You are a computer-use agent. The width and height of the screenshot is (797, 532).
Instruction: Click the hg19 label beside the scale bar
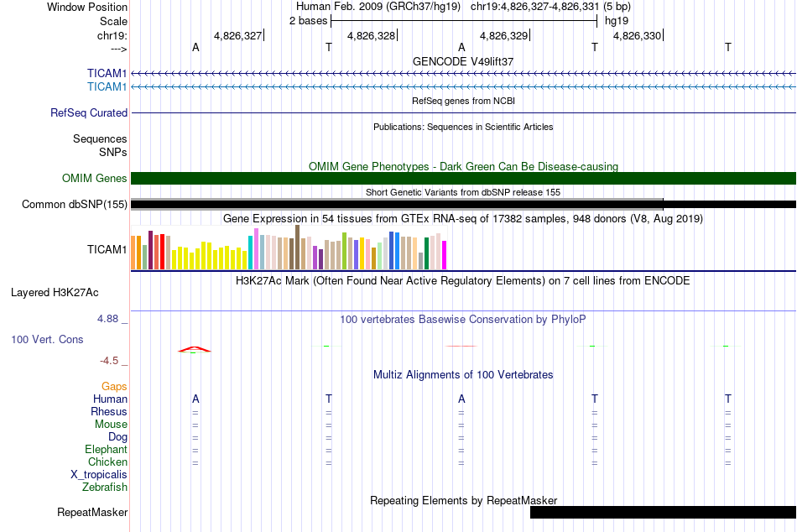point(616,21)
